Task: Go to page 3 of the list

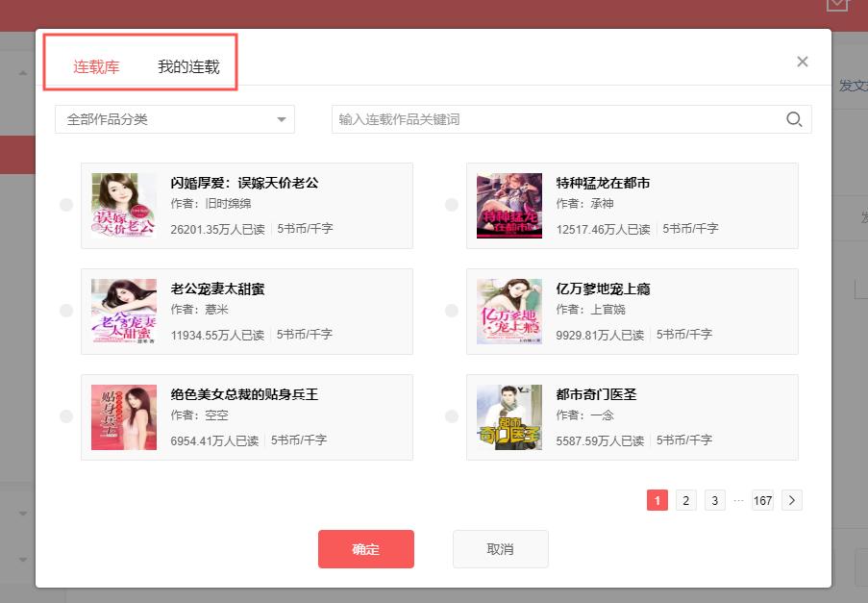Action: pyautogui.click(x=714, y=500)
